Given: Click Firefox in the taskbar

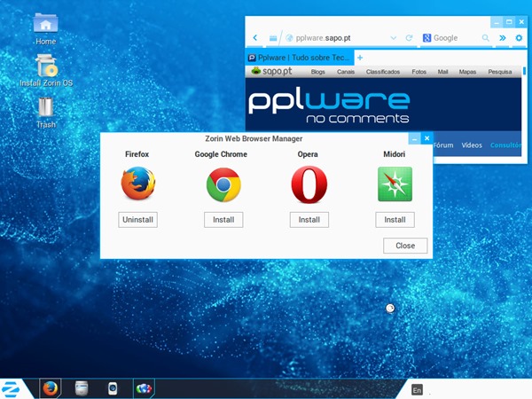Looking at the screenshot, I should 51,388.
